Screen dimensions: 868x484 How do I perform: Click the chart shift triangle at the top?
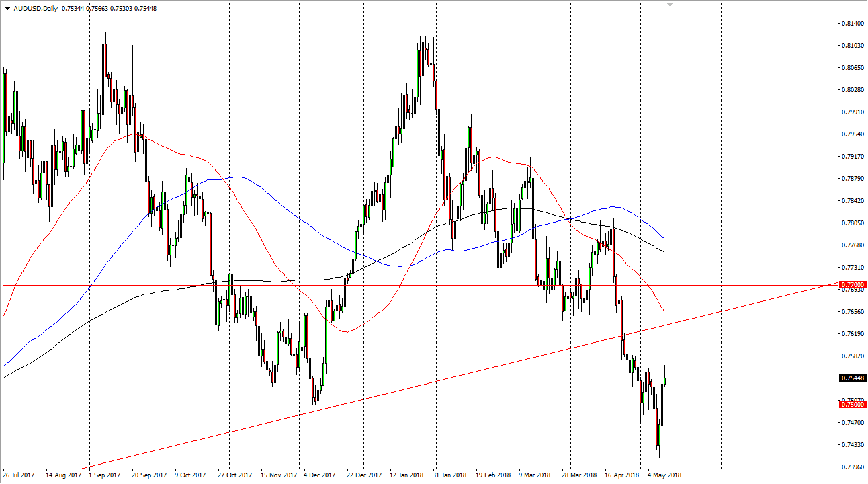[x=670, y=5]
